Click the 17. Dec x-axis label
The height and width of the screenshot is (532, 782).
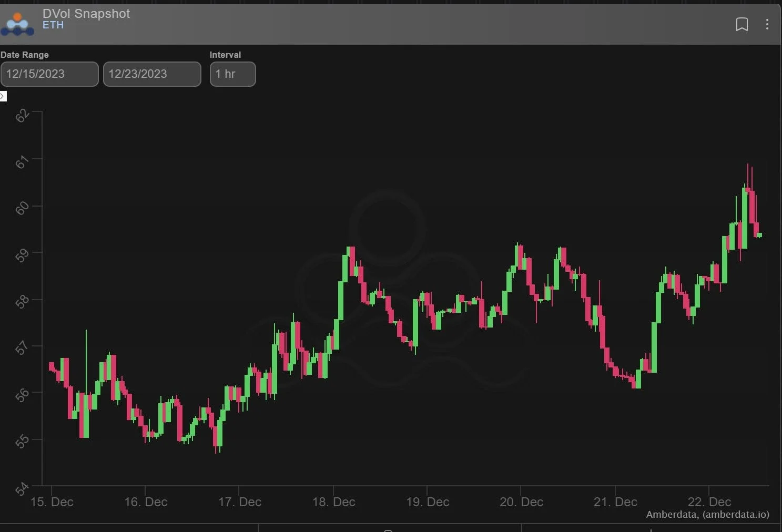pyautogui.click(x=240, y=502)
